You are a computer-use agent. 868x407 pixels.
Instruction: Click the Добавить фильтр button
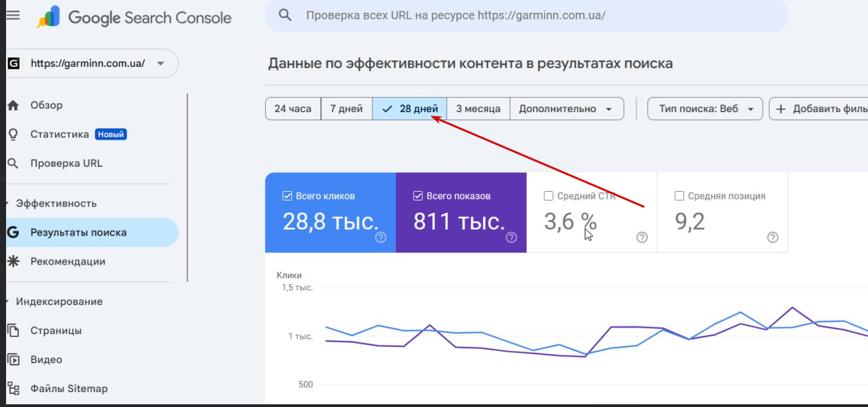[x=818, y=109]
